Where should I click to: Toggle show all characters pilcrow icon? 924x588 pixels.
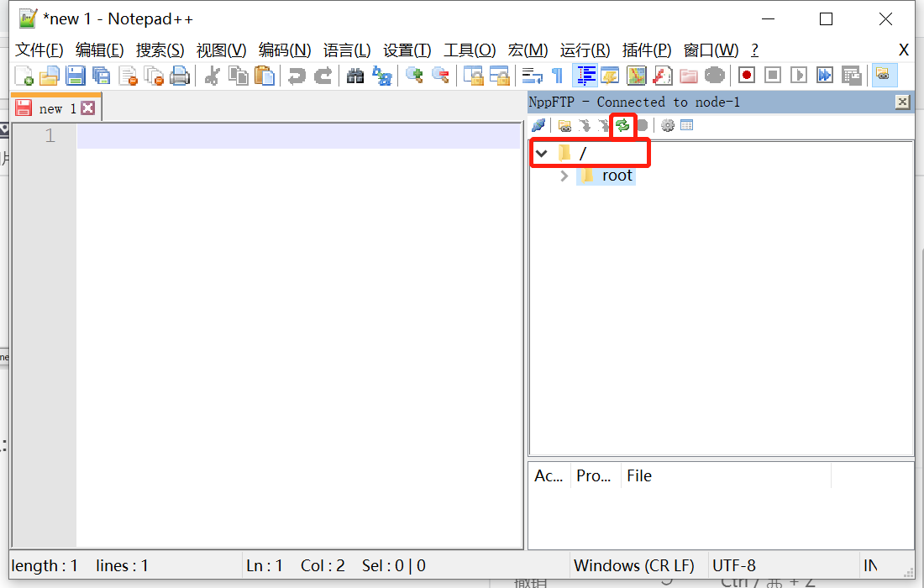pyautogui.click(x=557, y=76)
